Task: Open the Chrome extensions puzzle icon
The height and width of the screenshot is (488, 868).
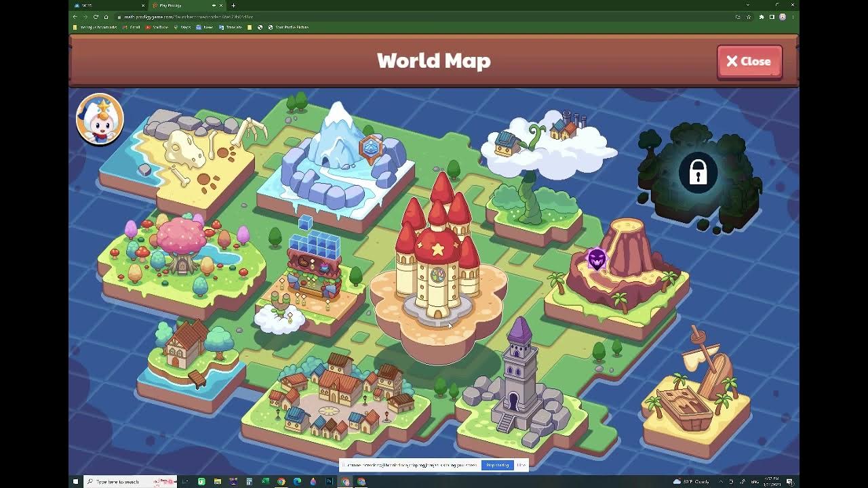Action: coord(761,16)
